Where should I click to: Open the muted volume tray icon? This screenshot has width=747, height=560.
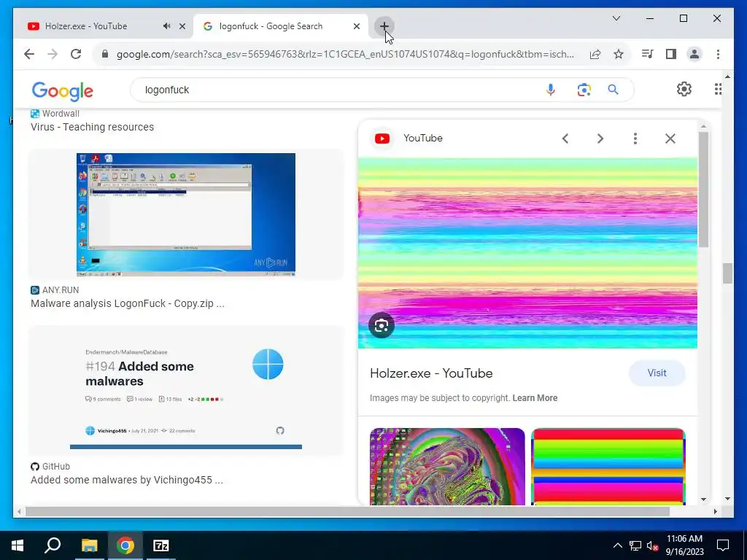tap(652, 545)
